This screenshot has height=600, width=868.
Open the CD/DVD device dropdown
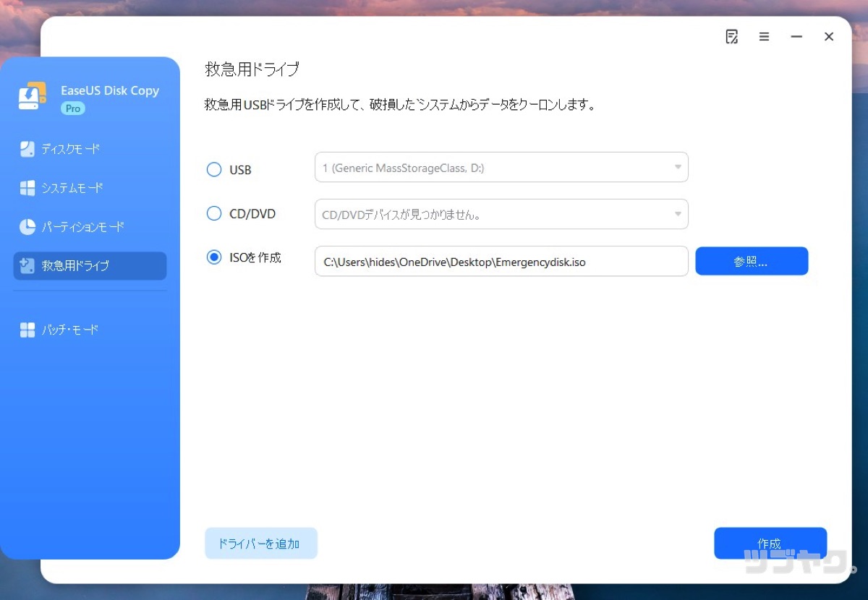677,214
